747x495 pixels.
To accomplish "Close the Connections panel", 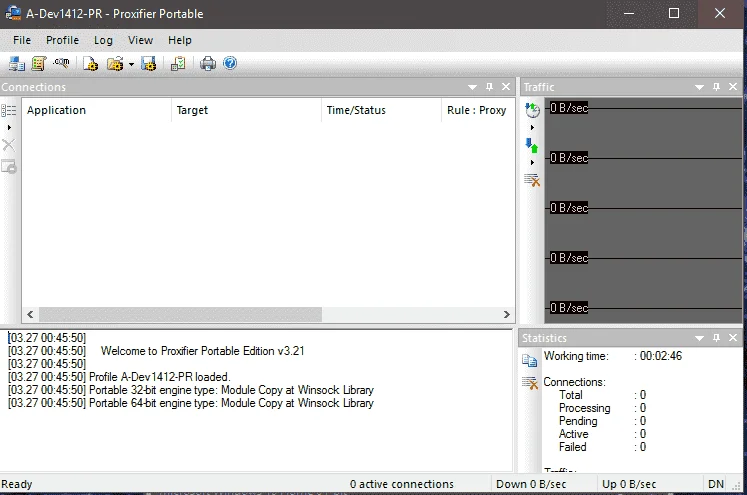I will tap(506, 87).
